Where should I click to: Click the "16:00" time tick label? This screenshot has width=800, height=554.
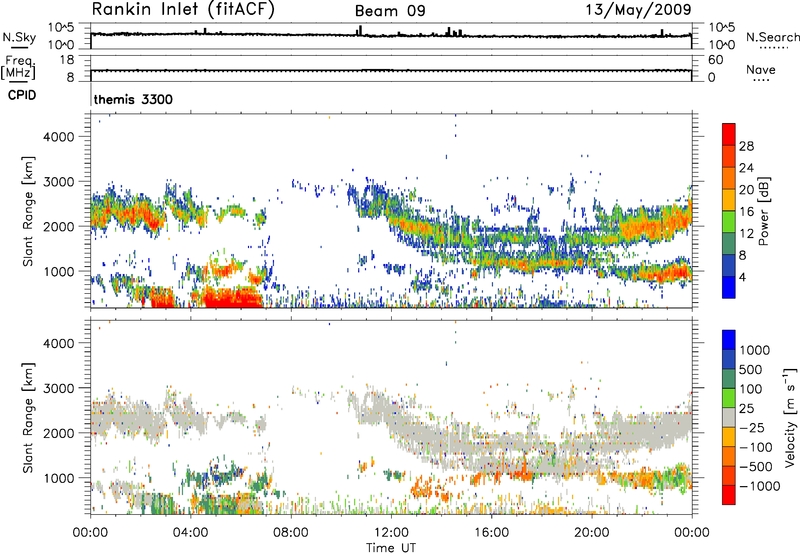click(x=491, y=533)
